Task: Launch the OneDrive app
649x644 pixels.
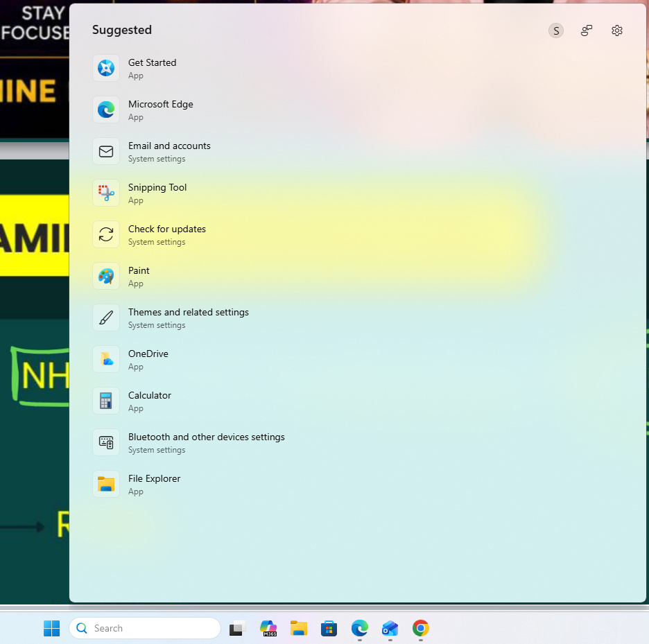Action: click(130, 359)
